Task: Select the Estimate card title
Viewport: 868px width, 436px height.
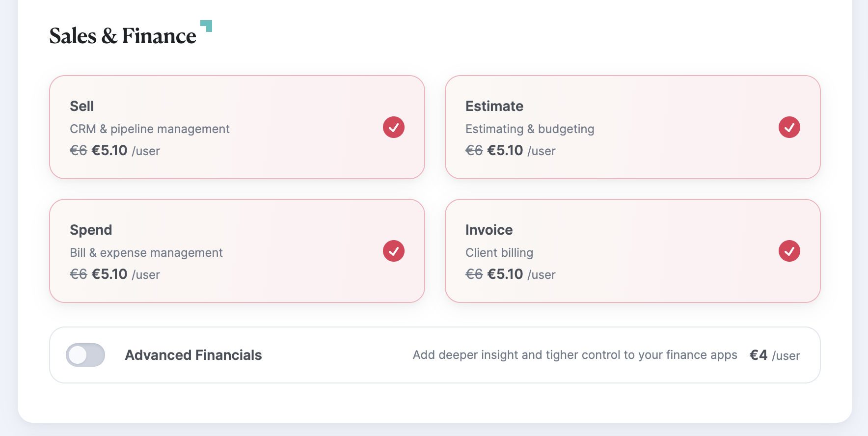Action: coord(494,106)
